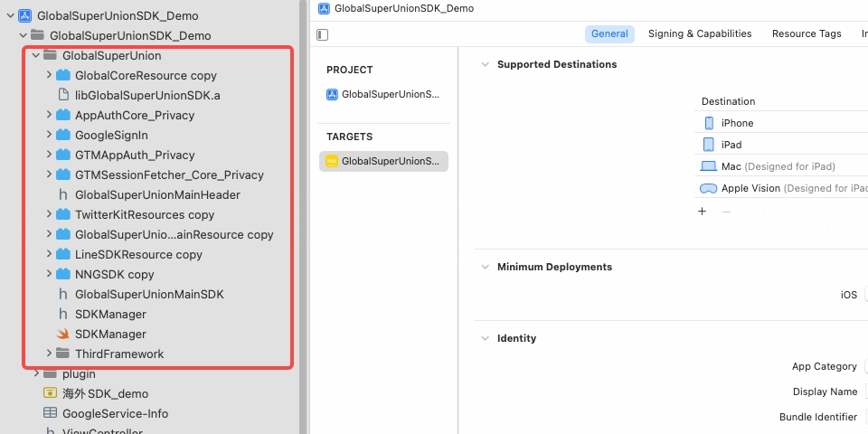The image size is (868, 434).
Task: Collapse the Minimum Deployments section
Action: (x=485, y=267)
